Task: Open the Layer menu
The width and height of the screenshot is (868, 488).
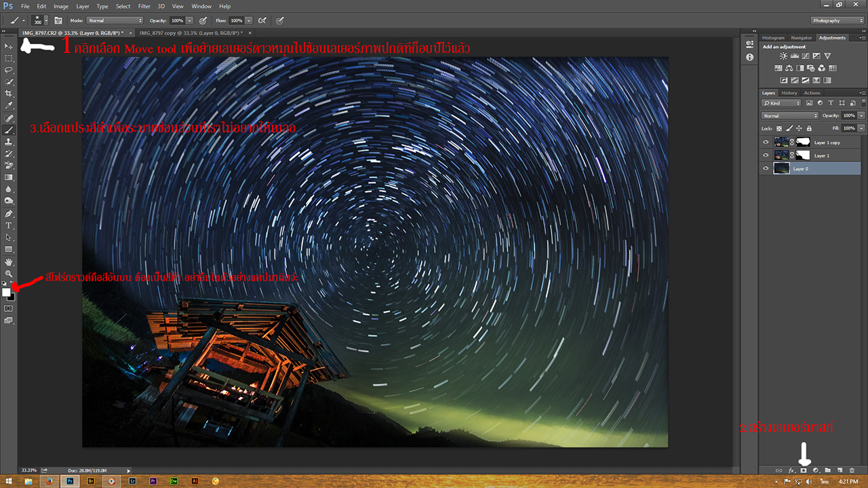Action: pos(82,6)
